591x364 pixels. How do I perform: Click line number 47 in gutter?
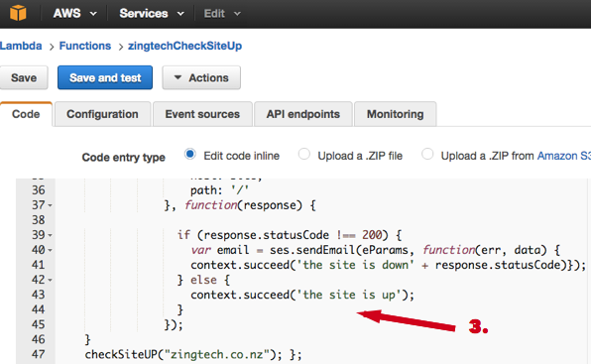point(38,354)
